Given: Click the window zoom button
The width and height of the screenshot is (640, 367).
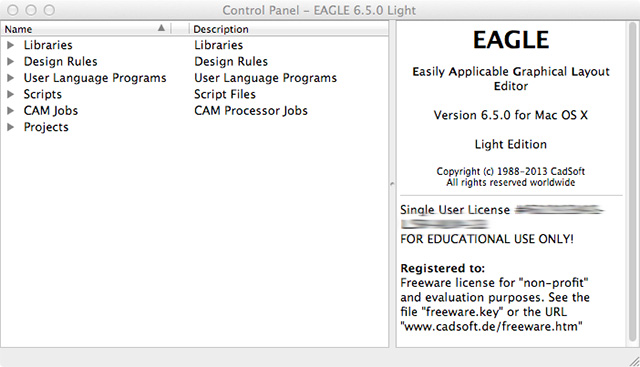Looking at the screenshot, I should pos(49,10).
